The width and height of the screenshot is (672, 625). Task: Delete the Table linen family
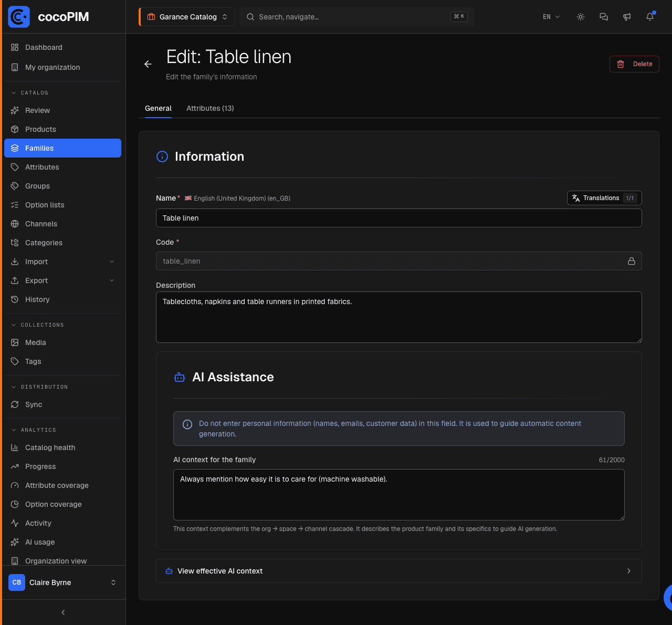(634, 64)
